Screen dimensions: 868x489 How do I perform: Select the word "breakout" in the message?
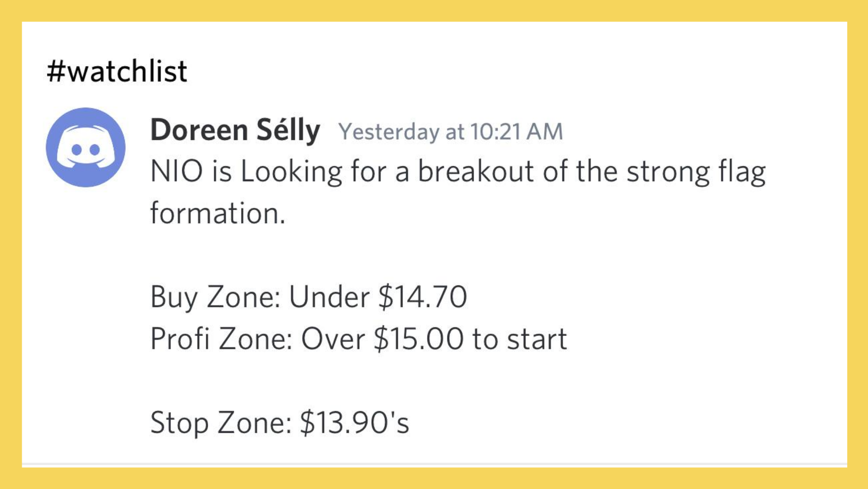click(475, 172)
